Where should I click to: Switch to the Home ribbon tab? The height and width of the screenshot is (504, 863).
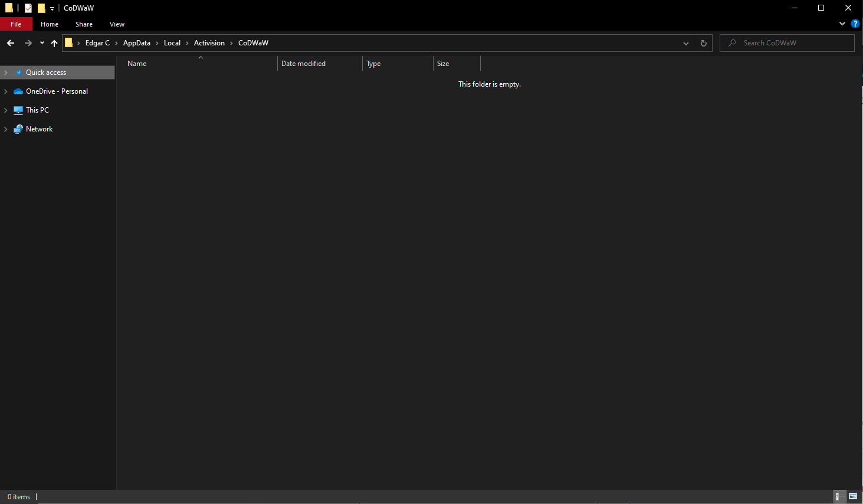50,24
